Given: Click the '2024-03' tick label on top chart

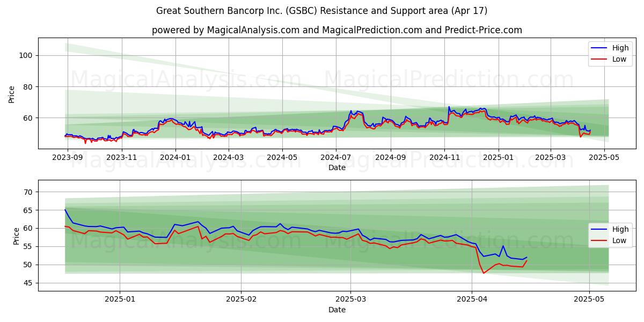Looking at the screenshot, I should tap(229, 157).
